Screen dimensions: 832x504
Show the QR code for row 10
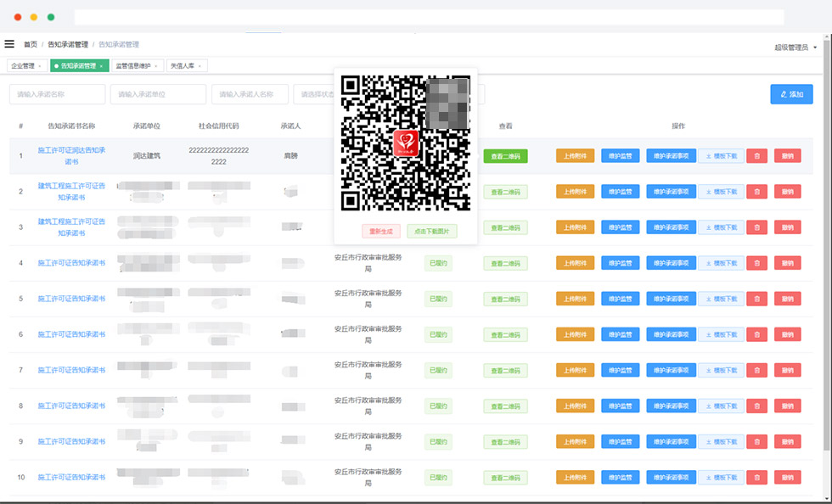[x=505, y=478]
